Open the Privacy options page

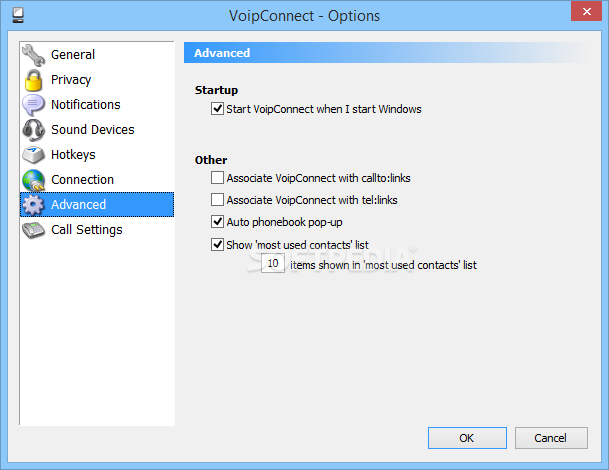pyautogui.click(x=71, y=80)
